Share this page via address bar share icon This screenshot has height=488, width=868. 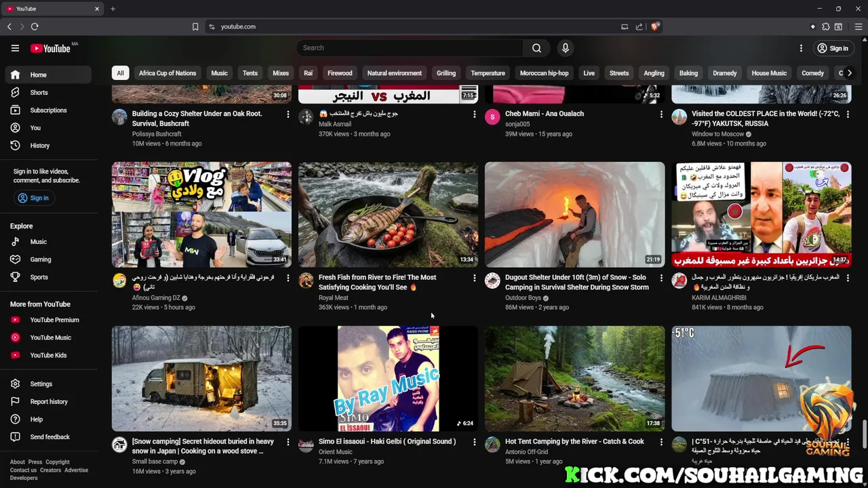click(x=639, y=26)
